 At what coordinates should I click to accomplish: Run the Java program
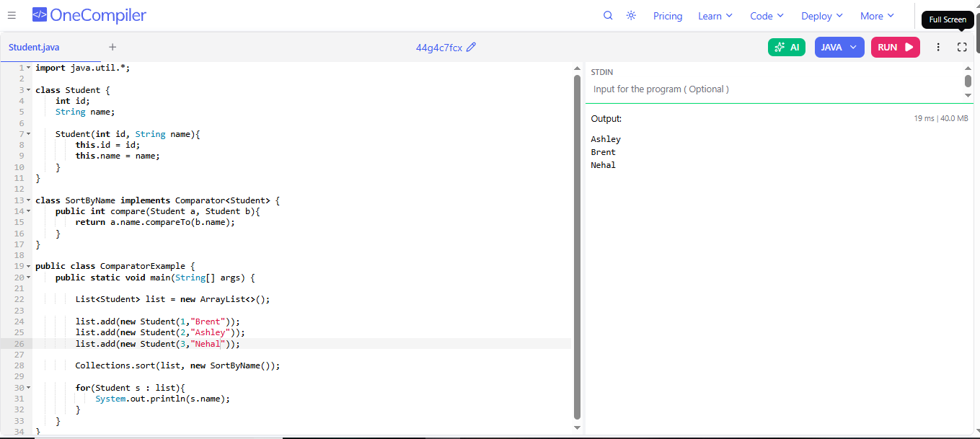[x=895, y=48]
